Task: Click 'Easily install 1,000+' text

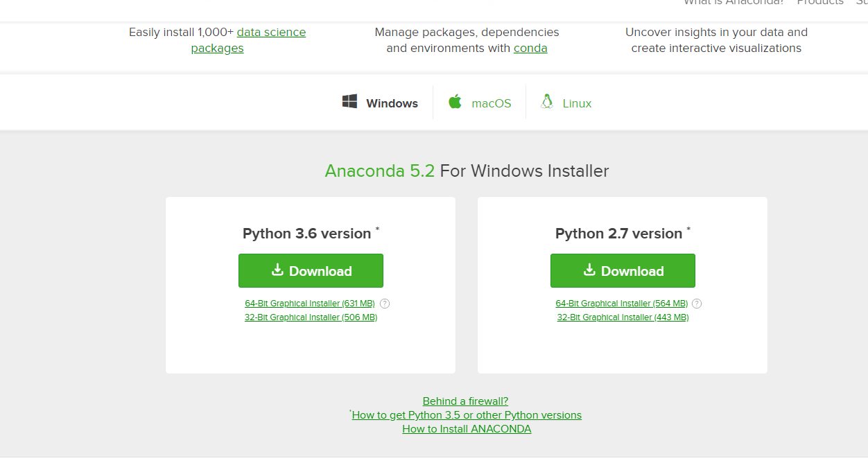Action: click(181, 32)
